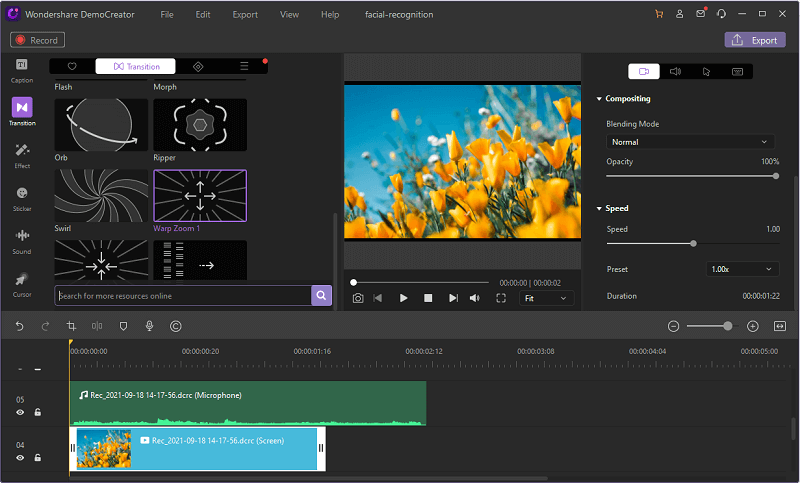Start voiceover with microphone icon
Viewport: 800px width, 483px height.
[149, 326]
